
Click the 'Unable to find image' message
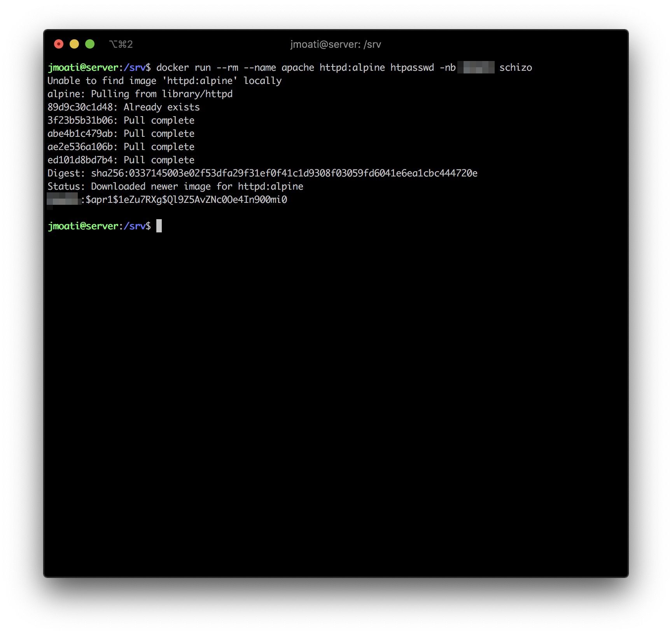pyautogui.click(x=164, y=81)
